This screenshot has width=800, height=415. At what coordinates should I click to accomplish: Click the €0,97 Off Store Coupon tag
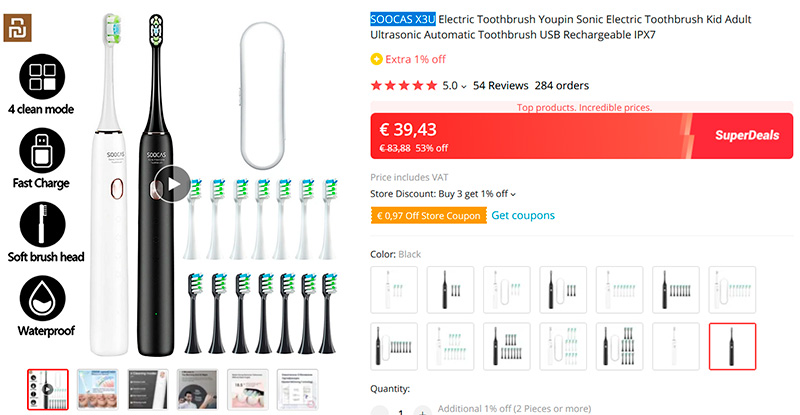pyautogui.click(x=427, y=215)
